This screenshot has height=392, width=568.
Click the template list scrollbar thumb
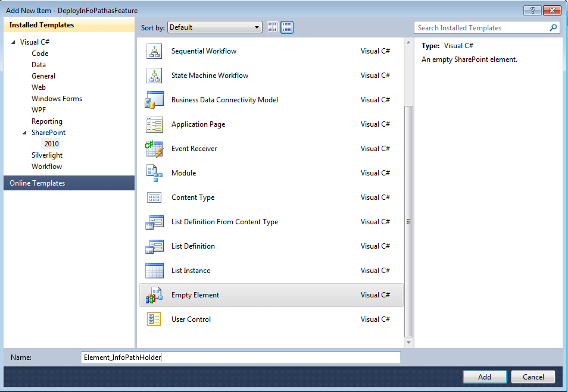point(408,221)
